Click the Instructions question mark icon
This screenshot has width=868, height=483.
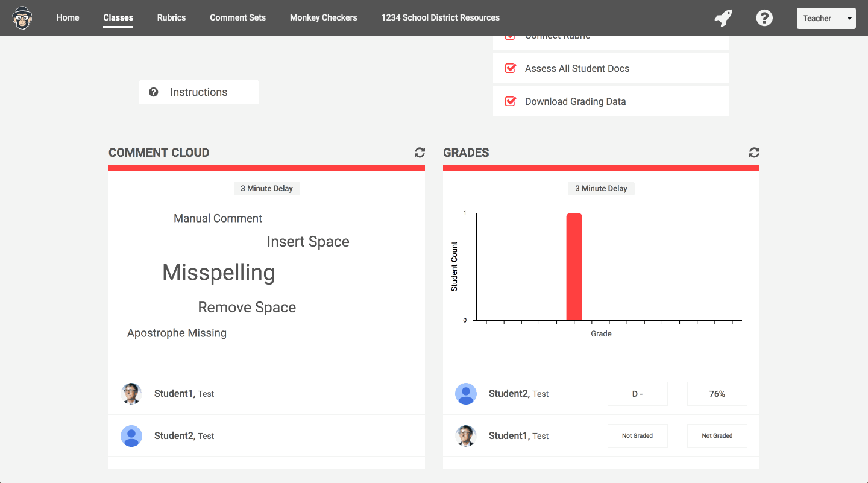point(154,92)
